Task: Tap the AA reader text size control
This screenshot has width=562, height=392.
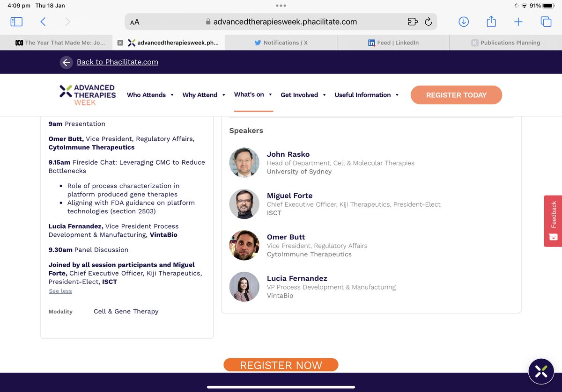Action: (135, 22)
